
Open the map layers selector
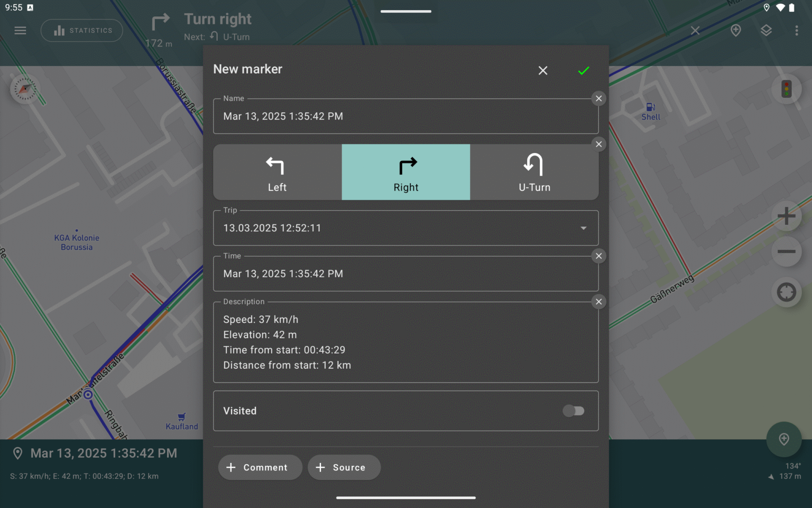coord(767,30)
